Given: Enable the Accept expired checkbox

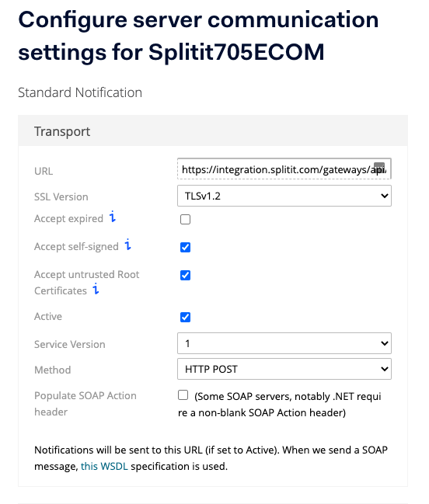Looking at the screenshot, I should tap(185, 220).
